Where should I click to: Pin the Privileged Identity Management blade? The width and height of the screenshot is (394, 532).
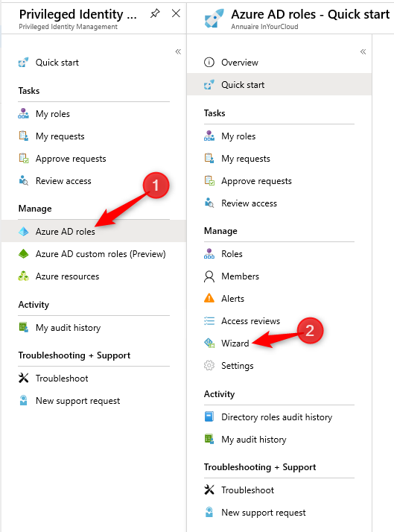tap(155, 13)
